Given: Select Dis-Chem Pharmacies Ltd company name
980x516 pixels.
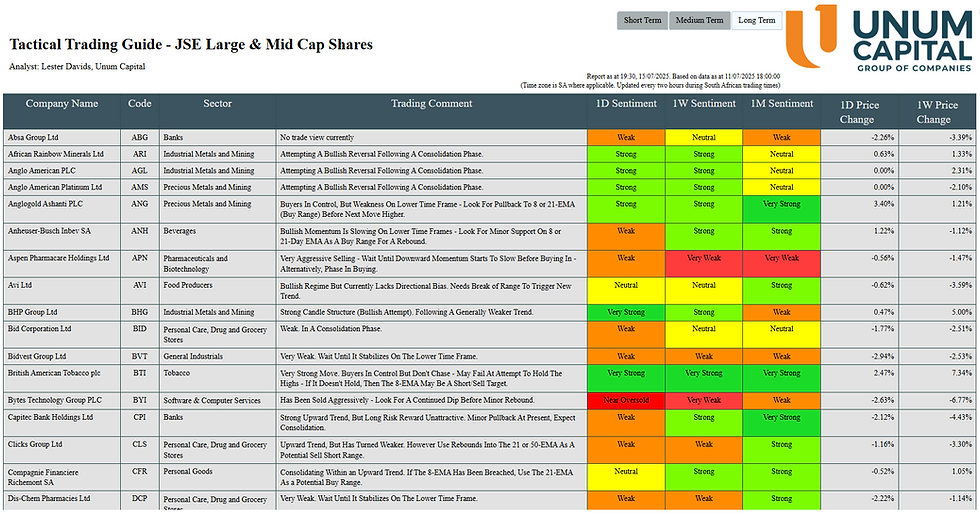Looking at the screenshot, I should point(49,499).
